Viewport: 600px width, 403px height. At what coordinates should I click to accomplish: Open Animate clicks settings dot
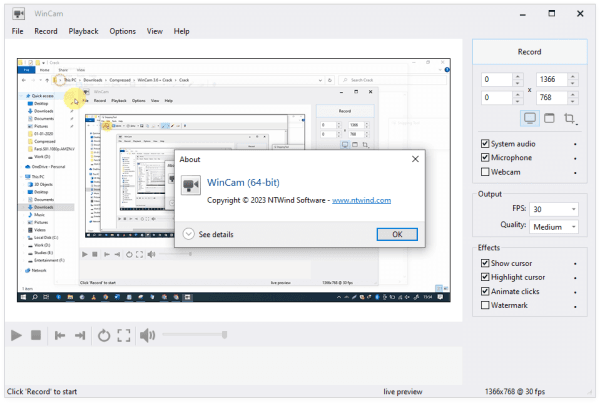pyautogui.click(x=575, y=292)
